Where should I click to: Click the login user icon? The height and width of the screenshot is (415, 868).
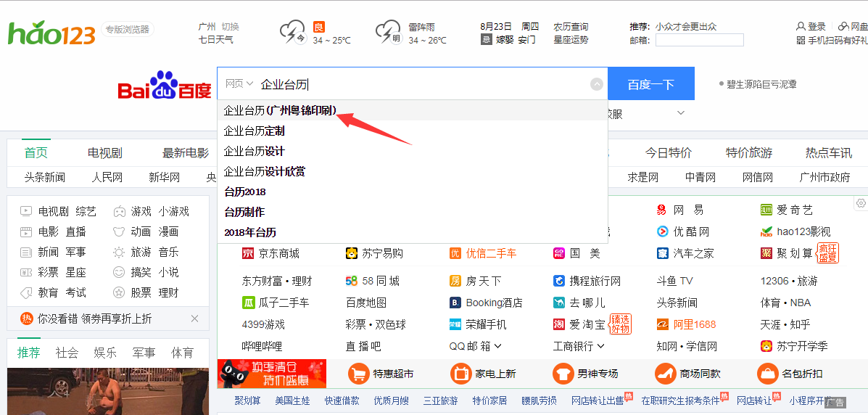click(801, 26)
